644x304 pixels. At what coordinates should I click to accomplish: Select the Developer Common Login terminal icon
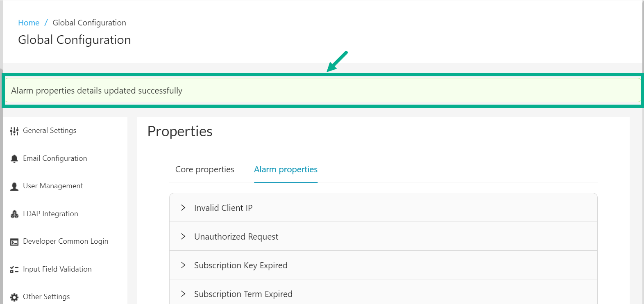coord(14,241)
